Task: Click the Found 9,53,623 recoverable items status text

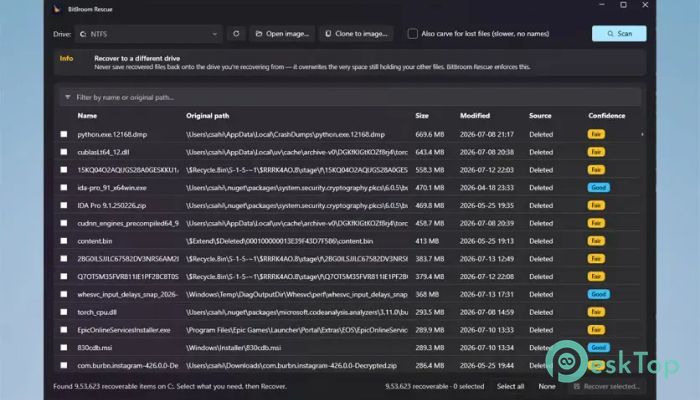Action: [x=170, y=386]
